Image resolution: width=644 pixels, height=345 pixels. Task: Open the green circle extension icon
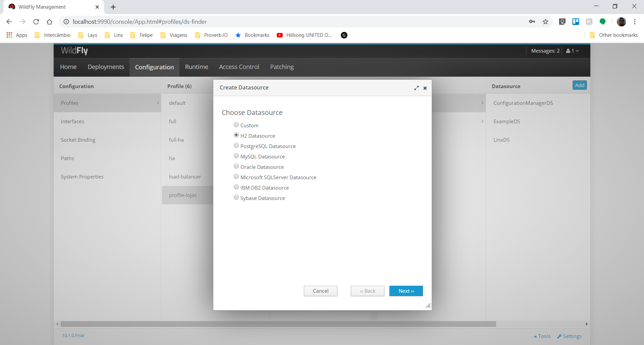point(602,22)
